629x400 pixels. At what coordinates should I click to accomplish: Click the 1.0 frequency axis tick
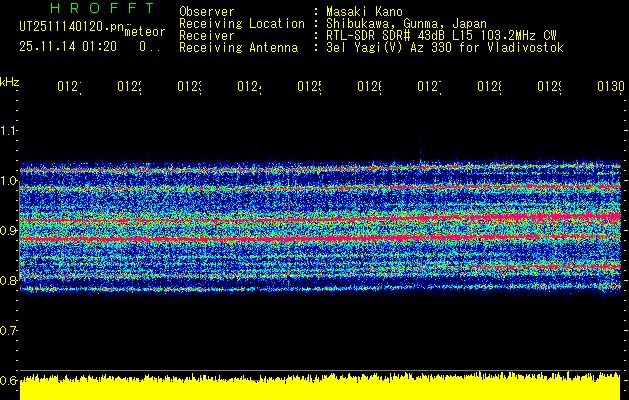(x=9, y=181)
